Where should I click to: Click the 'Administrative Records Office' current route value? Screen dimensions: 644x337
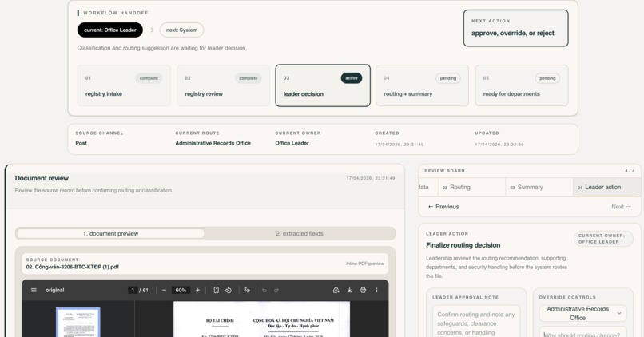(x=213, y=143)
